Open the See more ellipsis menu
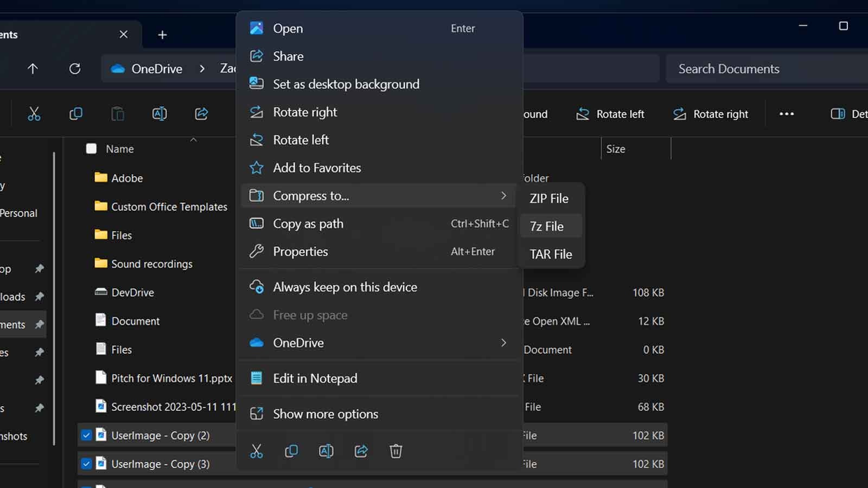The image size is (868, 488). coord(786,114)
